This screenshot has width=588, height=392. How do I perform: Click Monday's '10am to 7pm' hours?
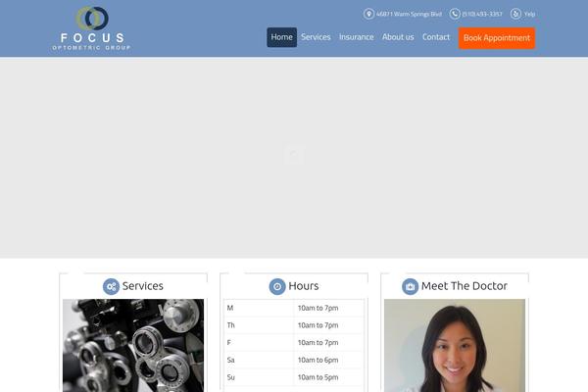pos(318,308)
